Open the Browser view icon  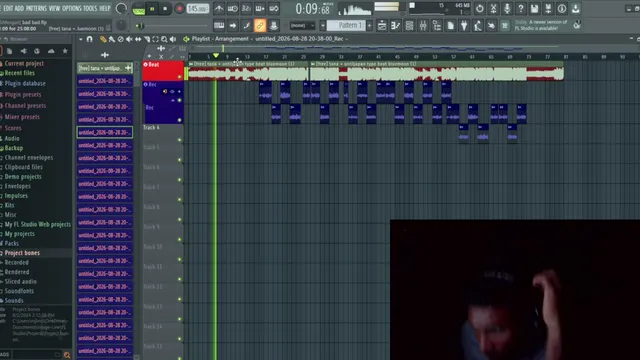click(x=437, y=26)
